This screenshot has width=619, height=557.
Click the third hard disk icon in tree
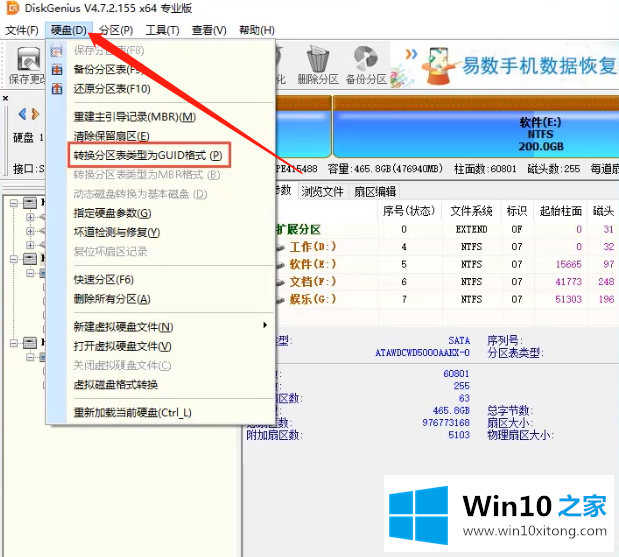coord(30,343)
